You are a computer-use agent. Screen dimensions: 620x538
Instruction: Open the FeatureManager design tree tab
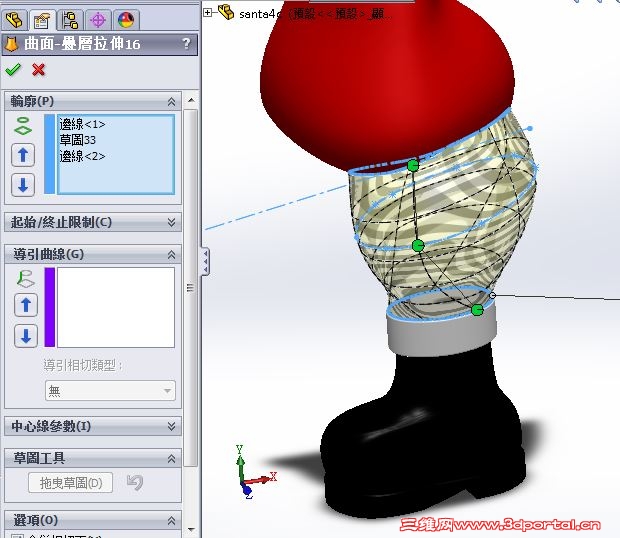click(14, 19)
